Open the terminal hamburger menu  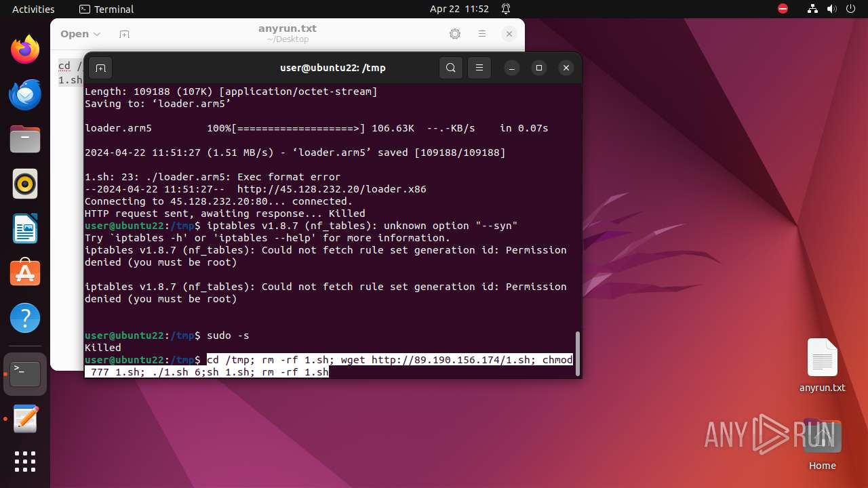tap(479, 68)
